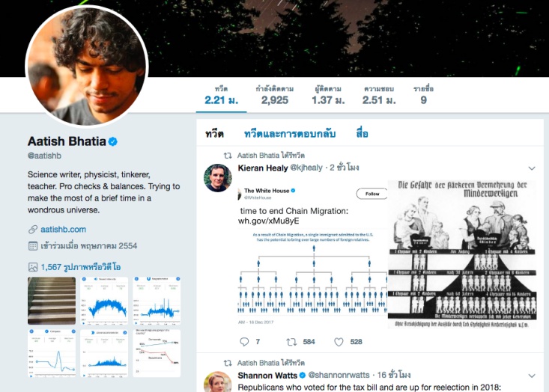
Task: Click the link icon beside aatishb.com
Action: [x=32, y=230]
